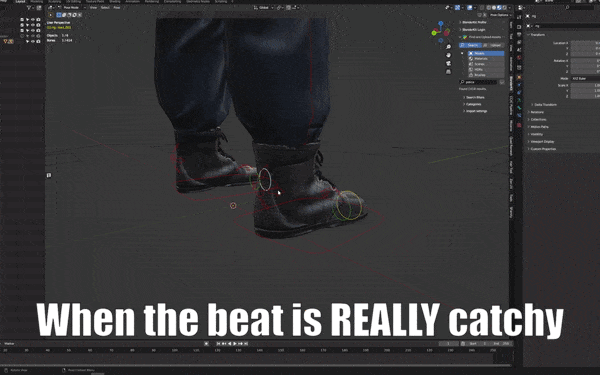Toggle snapping magnet icon

289,7
